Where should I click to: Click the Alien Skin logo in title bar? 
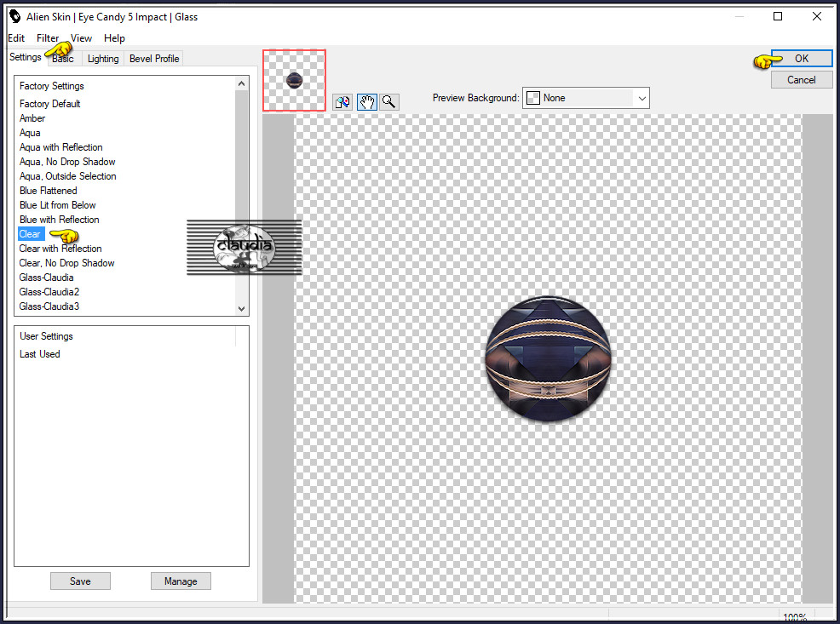point(15,16)
